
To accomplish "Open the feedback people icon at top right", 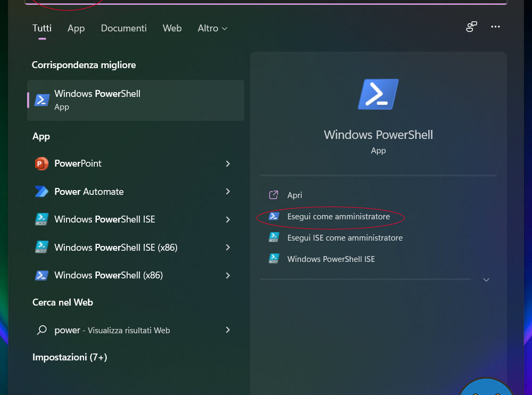I will tap(471, 27).
